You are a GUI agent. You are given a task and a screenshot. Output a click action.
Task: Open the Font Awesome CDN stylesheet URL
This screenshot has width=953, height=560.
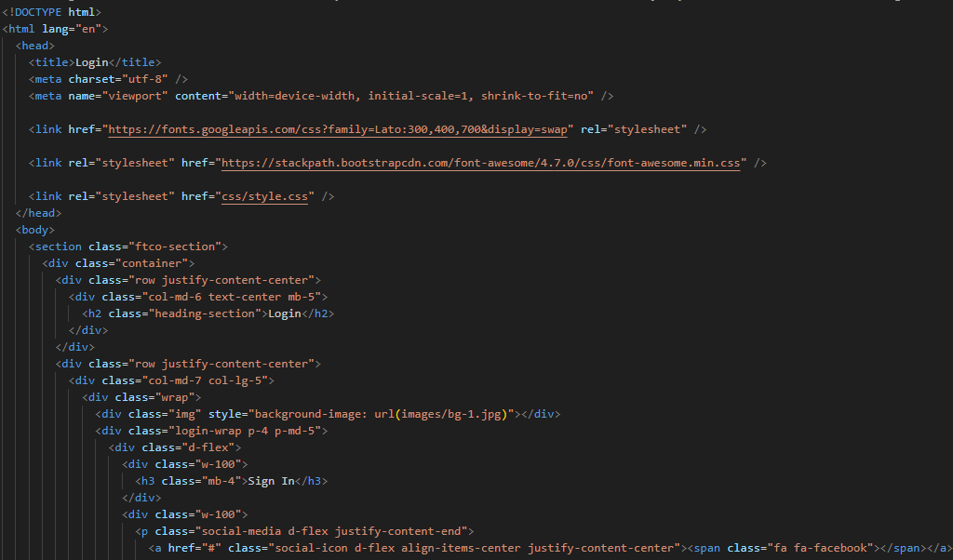pyautogui.click(x=482, y=163)
